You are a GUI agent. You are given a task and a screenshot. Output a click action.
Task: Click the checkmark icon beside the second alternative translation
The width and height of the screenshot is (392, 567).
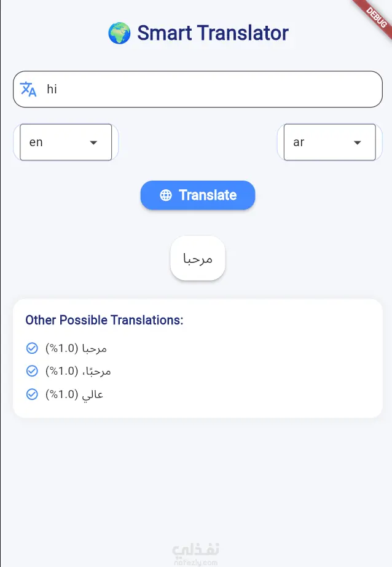tap(32, 370)
